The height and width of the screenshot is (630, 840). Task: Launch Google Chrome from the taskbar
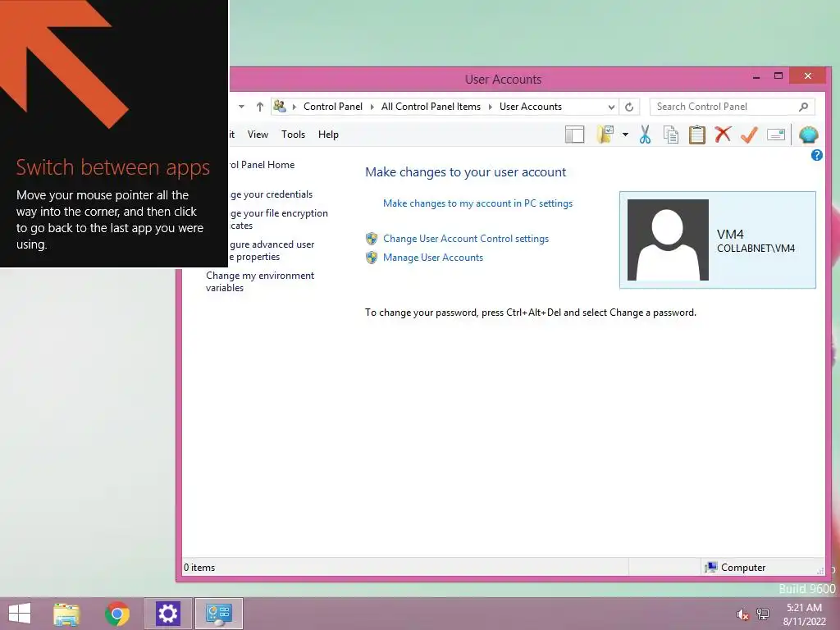pos(117,614)
